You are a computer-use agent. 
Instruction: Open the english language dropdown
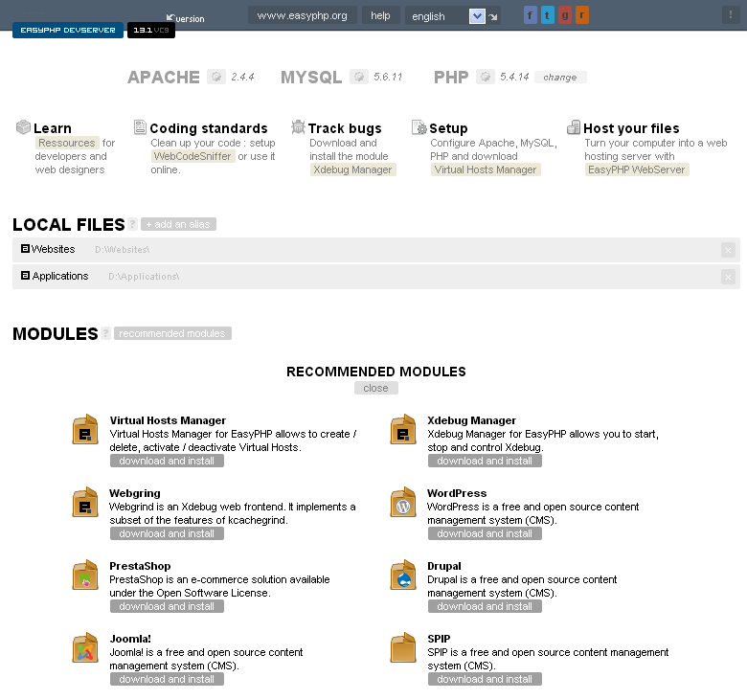tap(477, 16)
